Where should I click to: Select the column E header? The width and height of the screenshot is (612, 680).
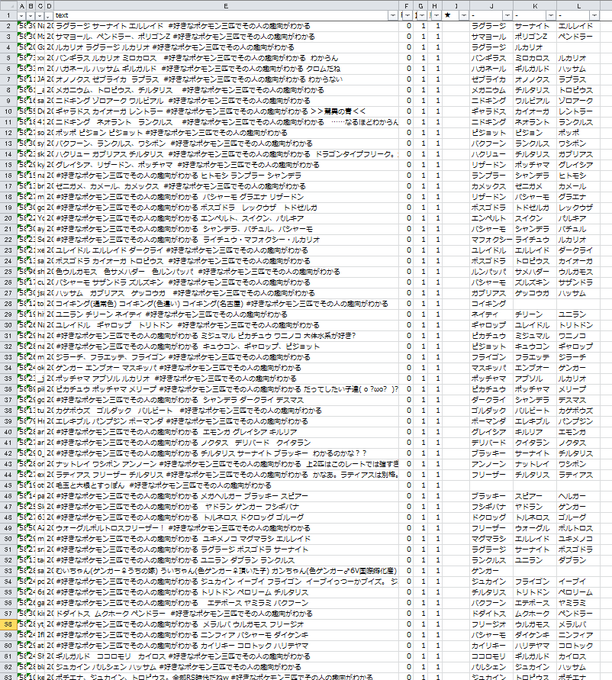coord(226,6)
